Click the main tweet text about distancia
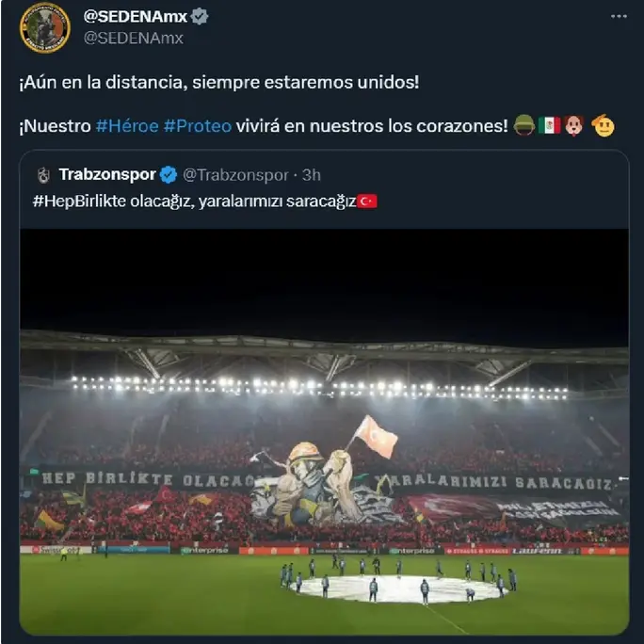644x644 pixels. [219, 82]
